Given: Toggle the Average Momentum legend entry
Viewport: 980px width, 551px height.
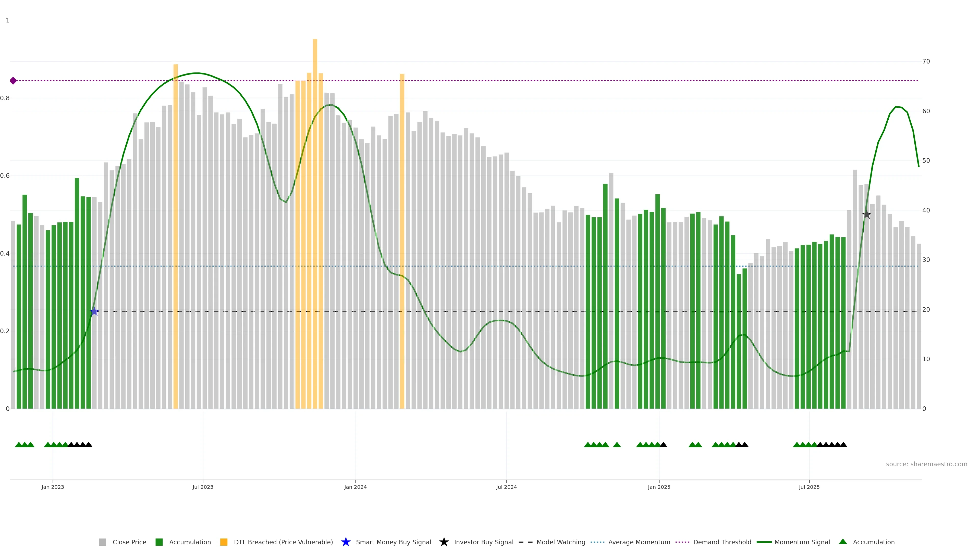Looking at the screenshot, I should click(639, 542).
